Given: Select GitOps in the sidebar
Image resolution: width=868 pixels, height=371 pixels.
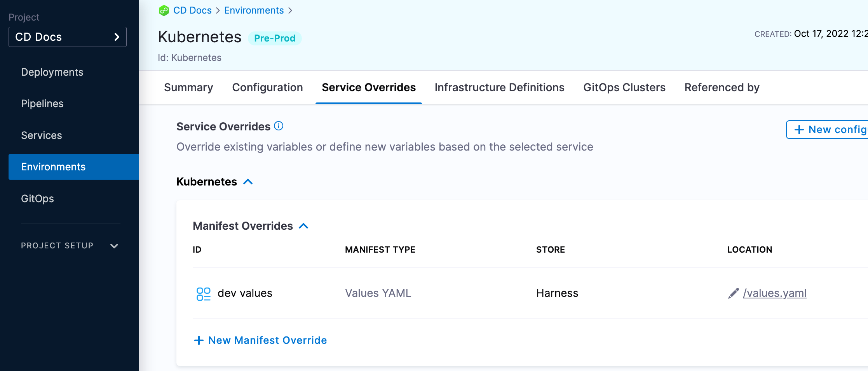Looking at the screenshot, I should pyautogui.click(x=37, y=199).
